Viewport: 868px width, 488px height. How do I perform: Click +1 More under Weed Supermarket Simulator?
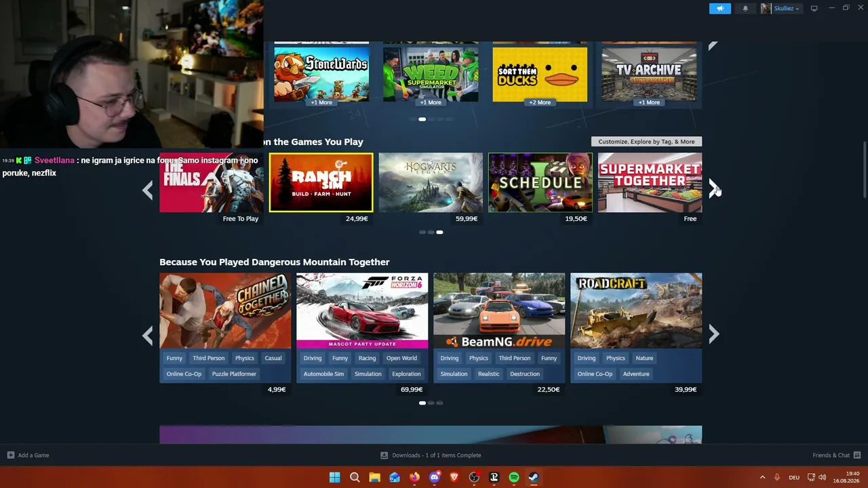(x=431, y=102)
